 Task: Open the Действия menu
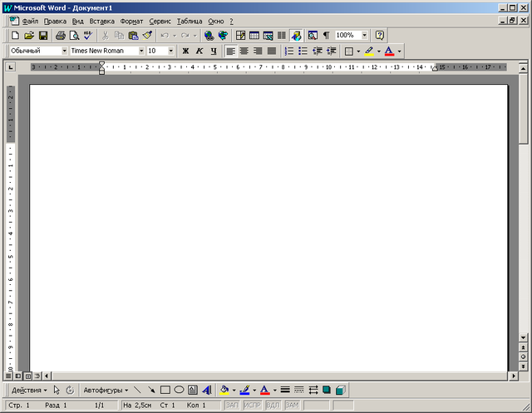point(29,391)
